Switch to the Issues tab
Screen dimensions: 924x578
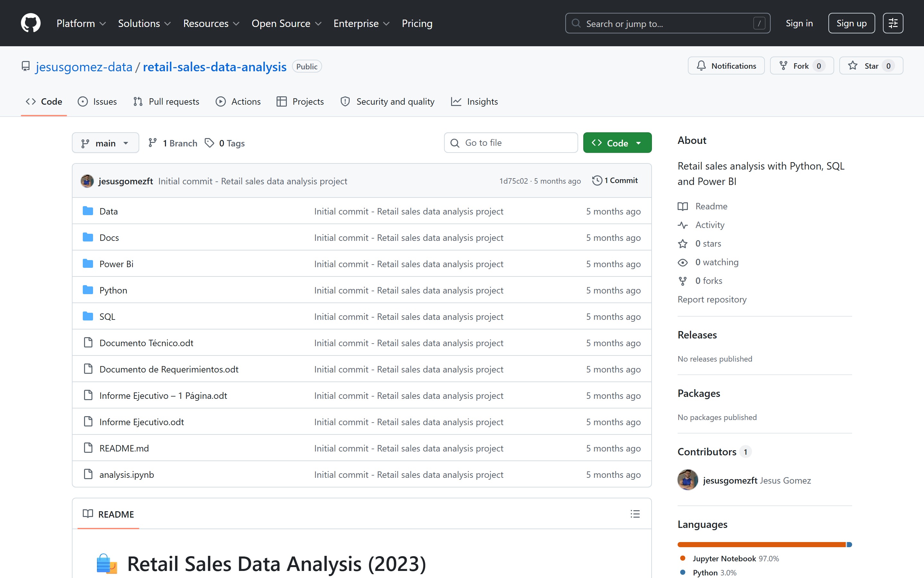[x=97, y=101]
